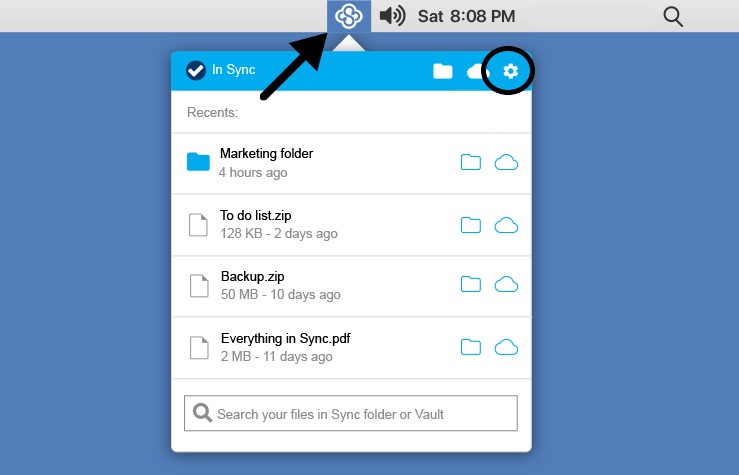Show Everything in Sync.pdf in folder

pos(470,347)
